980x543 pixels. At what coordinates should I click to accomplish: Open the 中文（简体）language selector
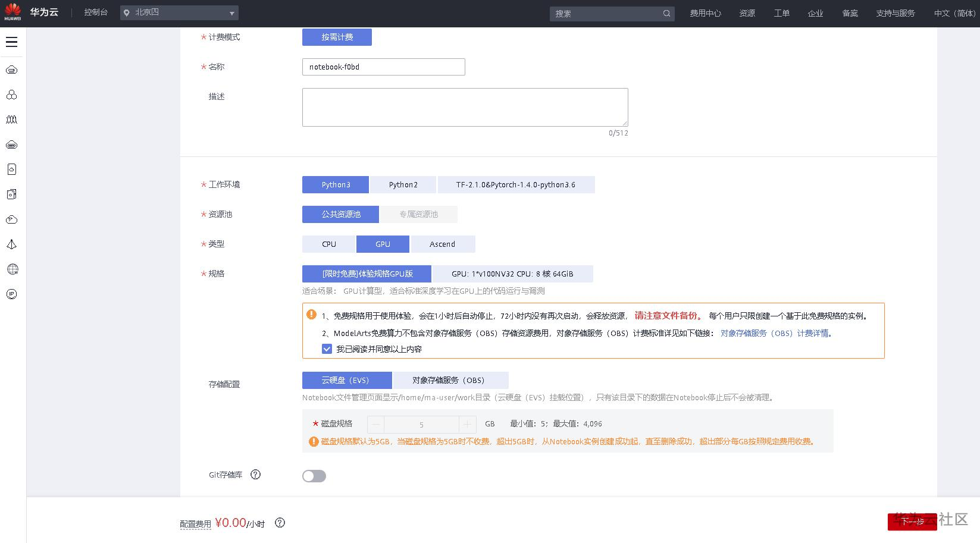click(x=954, y=13)
